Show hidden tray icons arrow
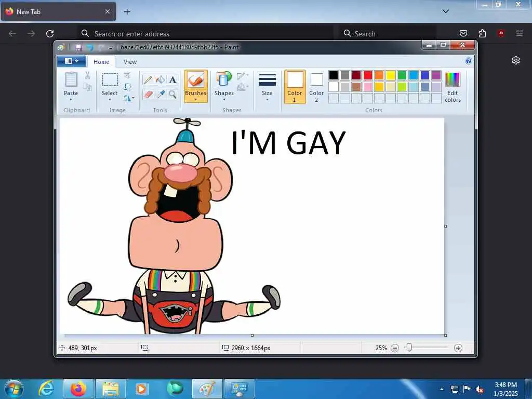Screen dimensions: 532x399 [442, 389]
